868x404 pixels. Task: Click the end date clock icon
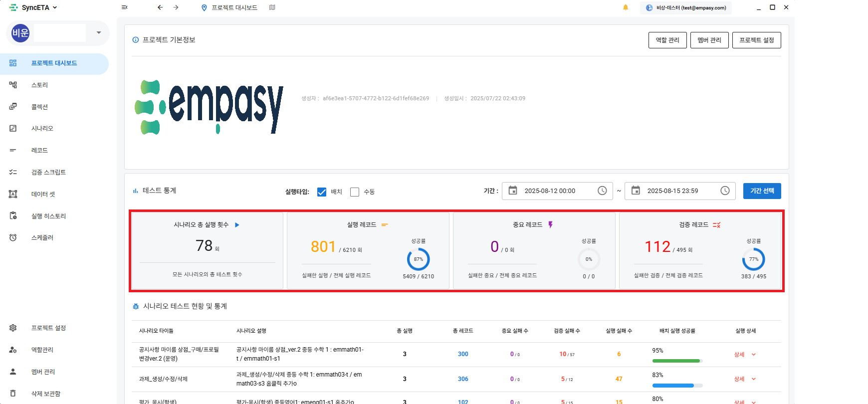click(x=725, y=191)
